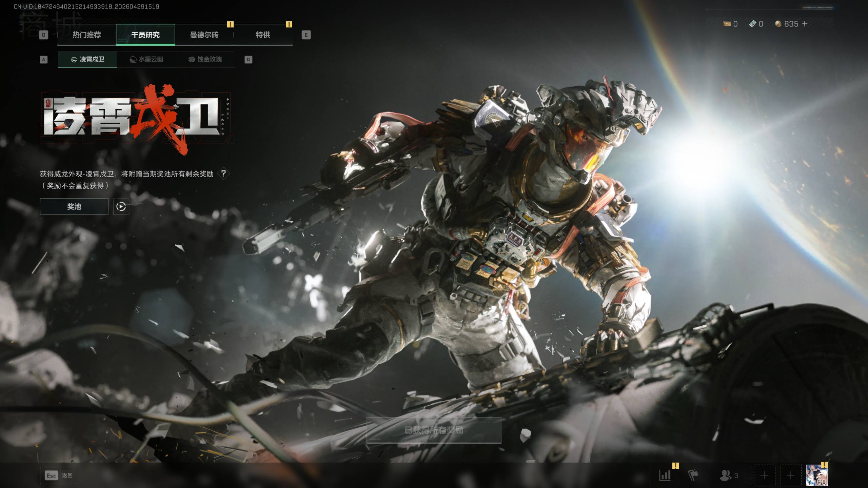Click the gold coin currency icon
The image size is (868, 488).
(x=778, y=24)
